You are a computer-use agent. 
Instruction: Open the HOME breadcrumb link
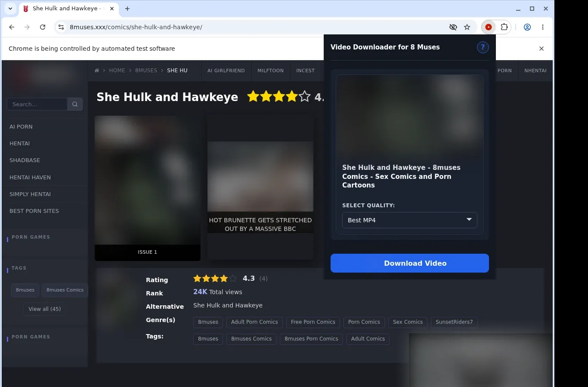117,71
